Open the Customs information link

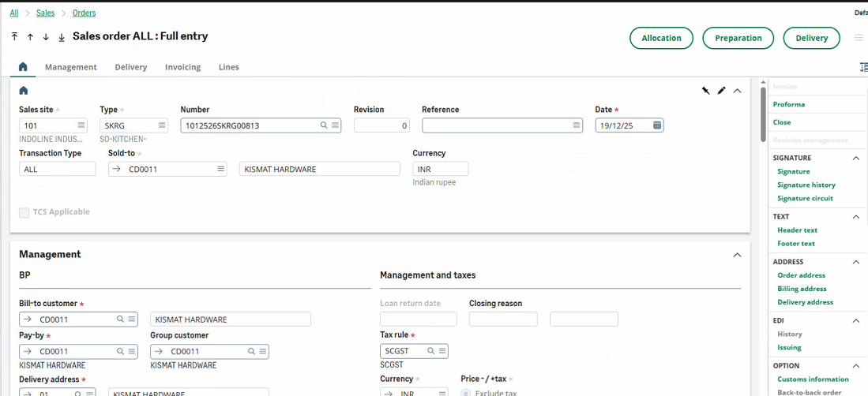[813, 379]
